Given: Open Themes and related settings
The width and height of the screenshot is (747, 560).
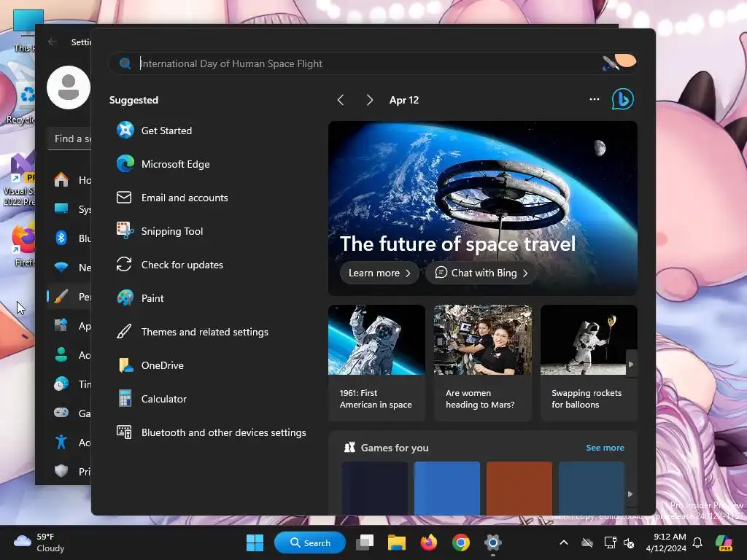Looking at the screenshot, I should [192, 332].
